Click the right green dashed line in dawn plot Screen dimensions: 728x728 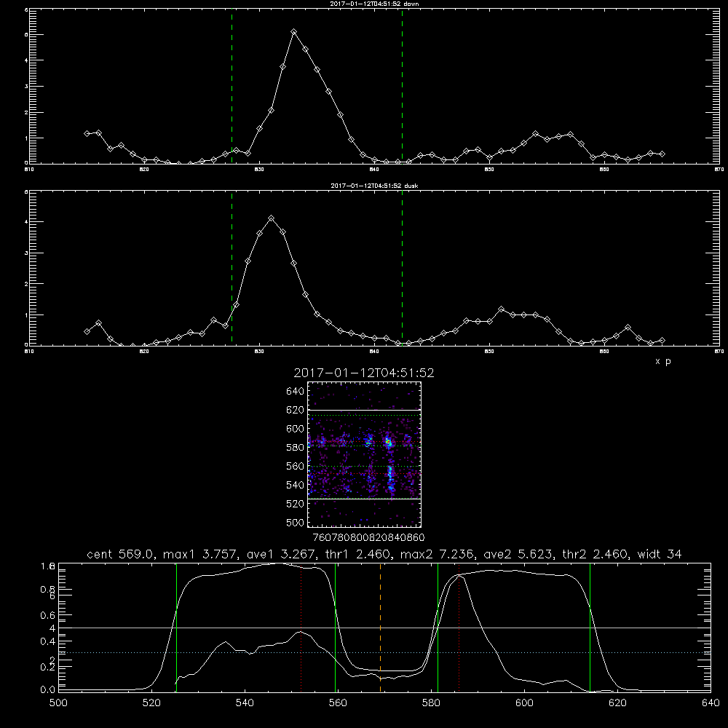(x=402, y=86)
